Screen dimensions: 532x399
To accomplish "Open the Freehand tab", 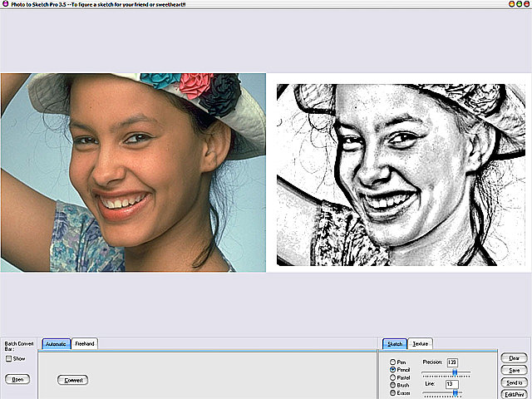I will (x=85, y=343).
